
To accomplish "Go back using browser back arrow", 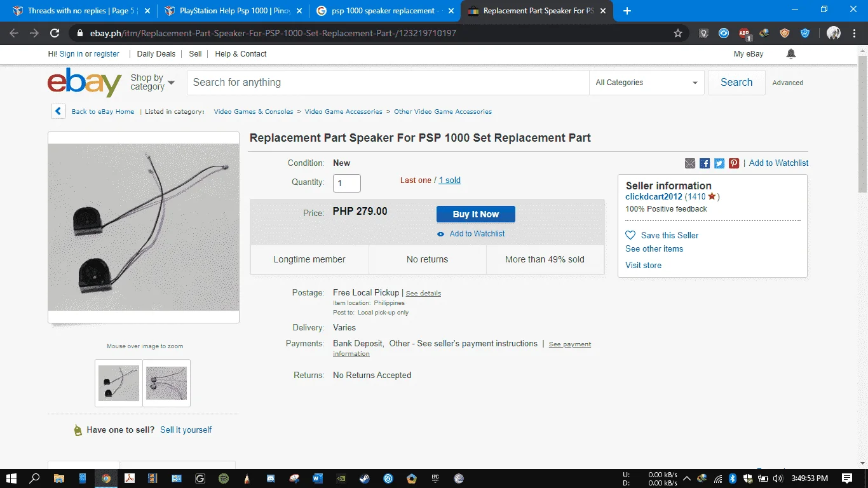I will click(x=14, y=33).
